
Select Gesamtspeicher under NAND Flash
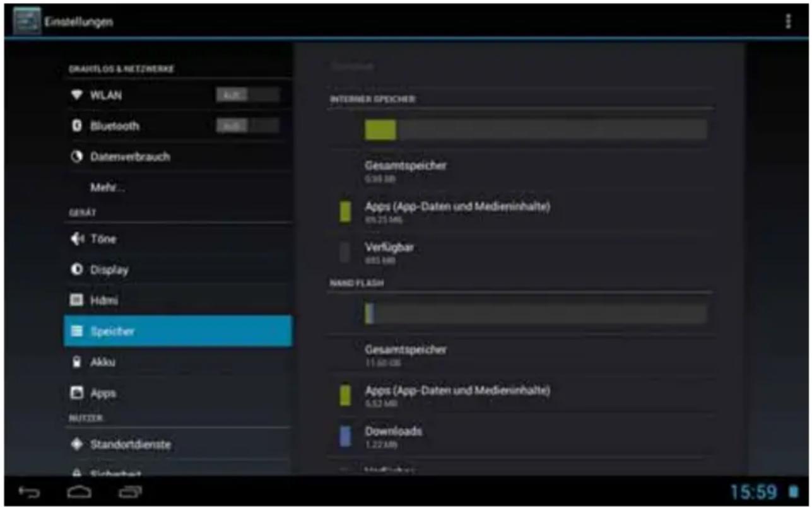pos(521,355)
